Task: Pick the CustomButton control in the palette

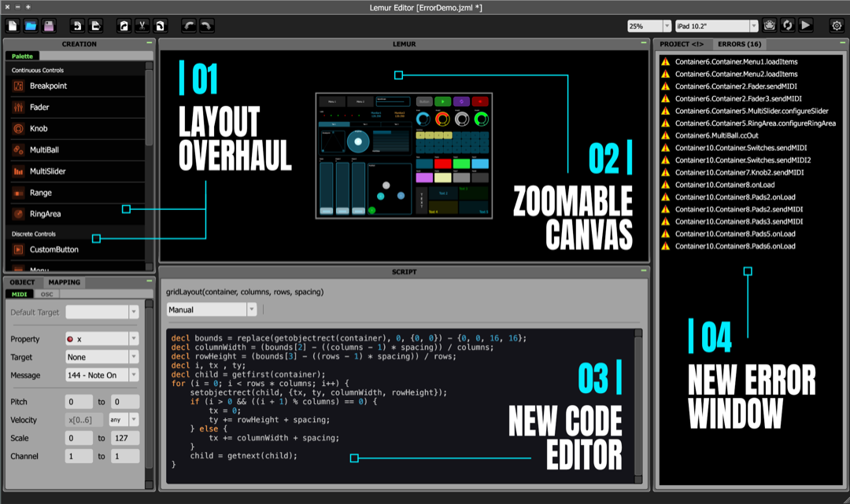Action: (77, 249)
